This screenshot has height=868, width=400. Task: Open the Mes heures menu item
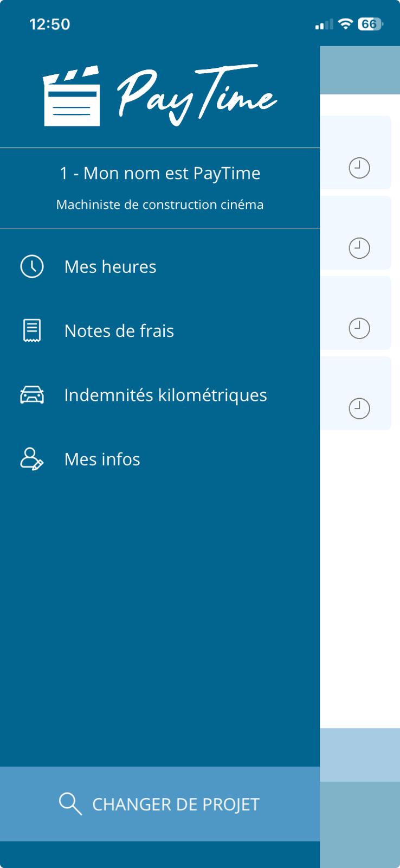[110, 267]
